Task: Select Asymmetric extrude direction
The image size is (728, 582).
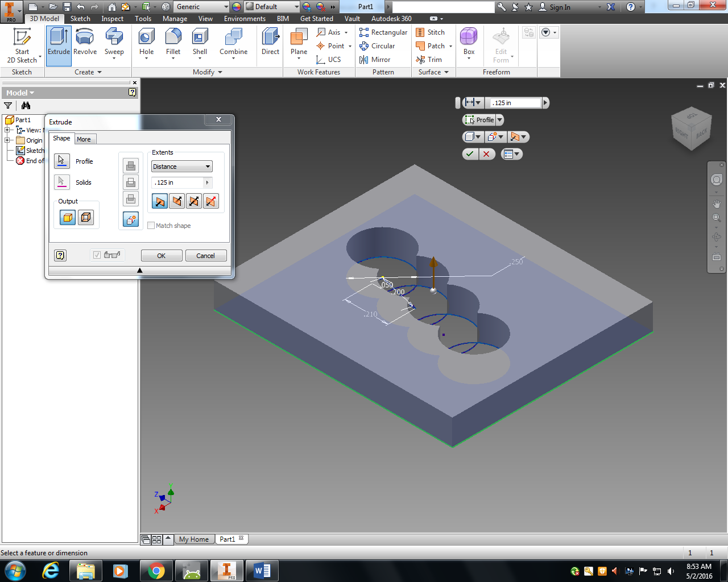Action: pyautogui.click(x=211, y=201)
